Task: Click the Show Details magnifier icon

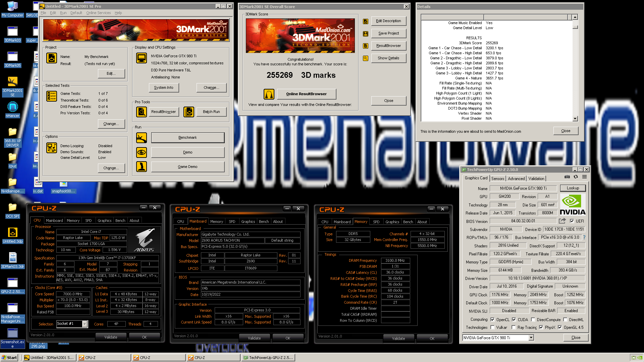Action: 366,58
